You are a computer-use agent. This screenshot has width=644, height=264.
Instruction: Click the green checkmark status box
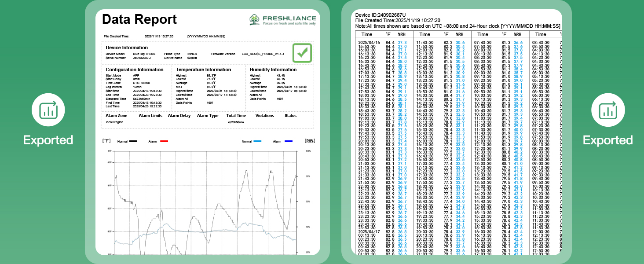point(302,53)
